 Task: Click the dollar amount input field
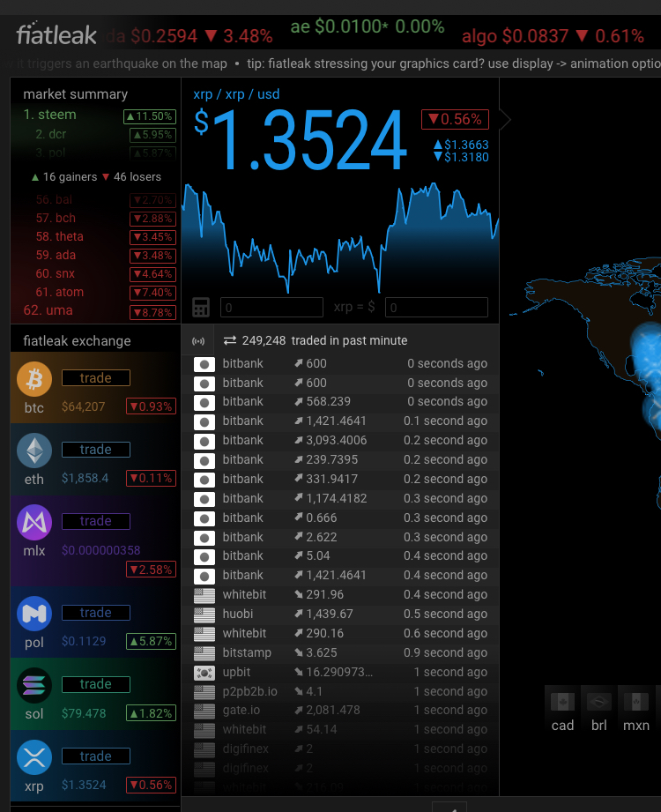coord(436,307)
